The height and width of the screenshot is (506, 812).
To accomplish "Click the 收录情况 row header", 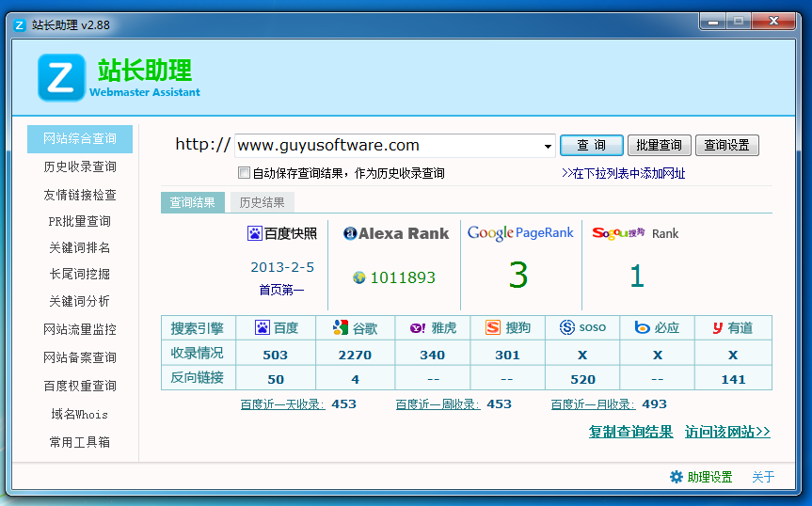I will click(x=198, y=353).
